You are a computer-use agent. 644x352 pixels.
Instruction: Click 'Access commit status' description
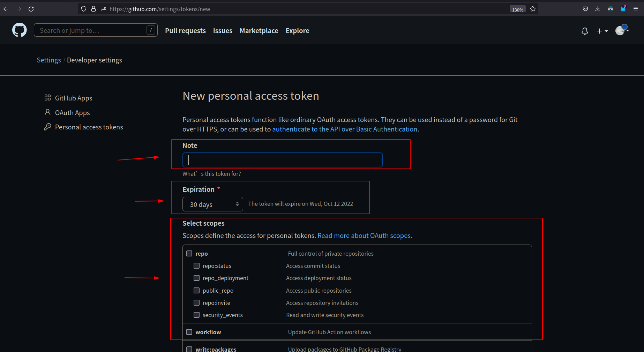(313, 266)
